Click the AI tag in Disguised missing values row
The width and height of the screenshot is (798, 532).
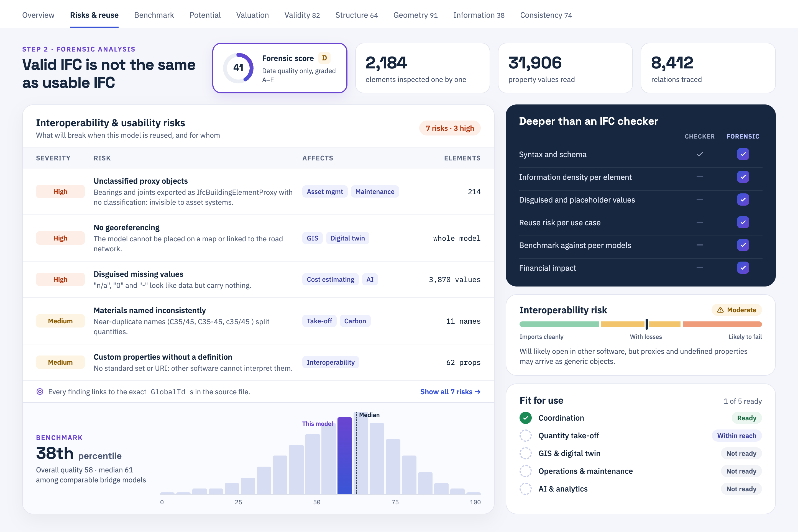point(370,280)
